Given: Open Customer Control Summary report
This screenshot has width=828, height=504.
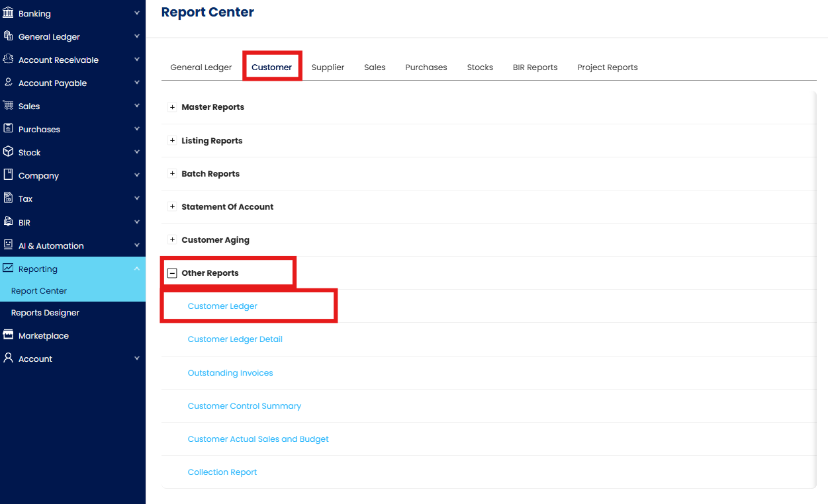Looking at the screenshot, I should click(244, 406).
